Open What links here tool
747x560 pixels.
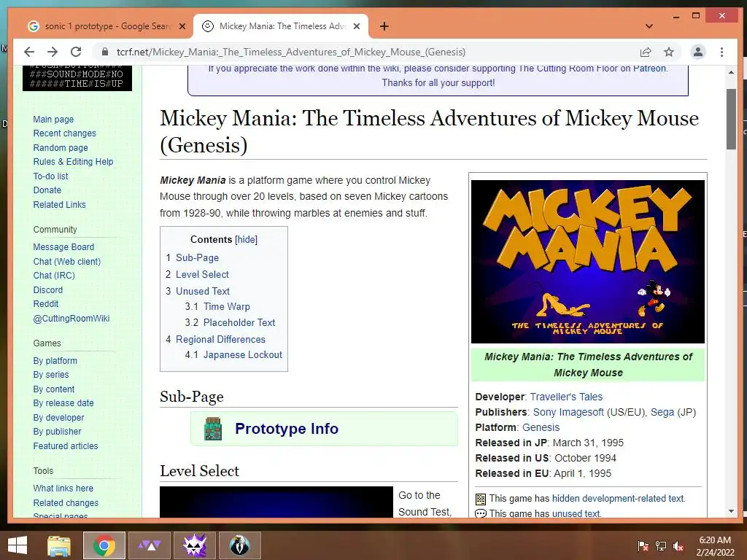pos(63,488)
